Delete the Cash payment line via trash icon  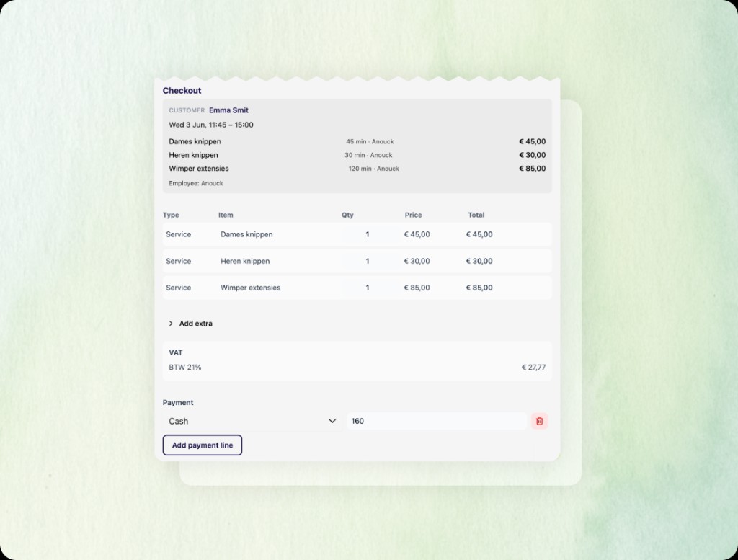point(539,421)
